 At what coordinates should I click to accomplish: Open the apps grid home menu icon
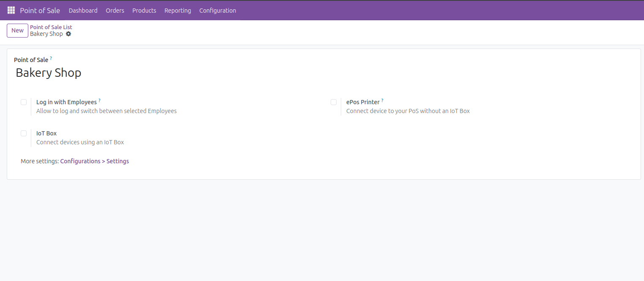coord(11,10)
